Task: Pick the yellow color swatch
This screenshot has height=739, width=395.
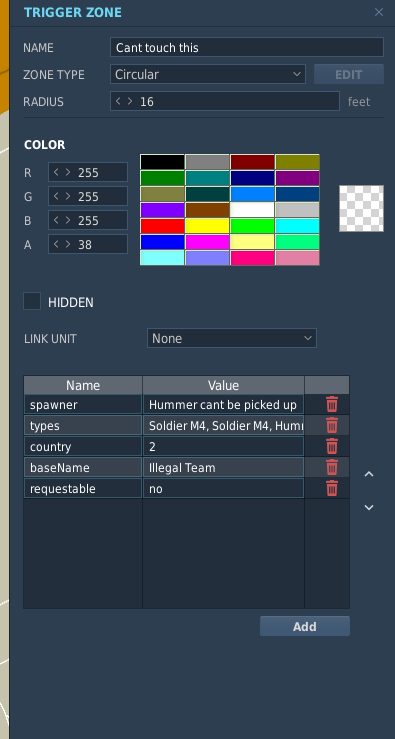Action: click(207, 226)
